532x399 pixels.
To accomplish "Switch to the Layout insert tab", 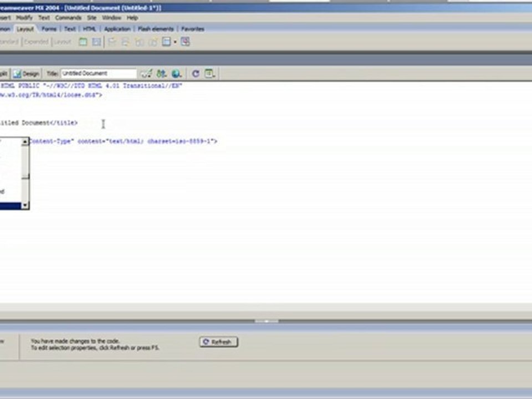I will point(25,29).
